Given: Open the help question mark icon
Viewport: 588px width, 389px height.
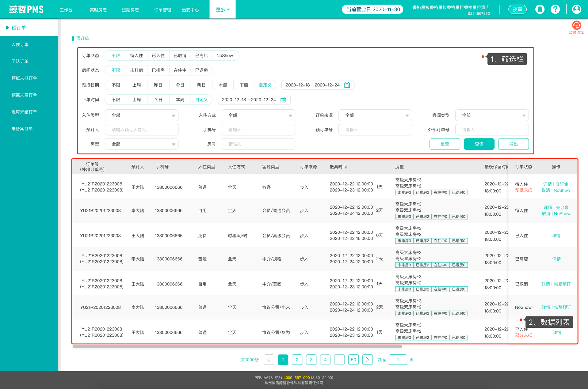Looking at the screenshot, I should click(555, 9).
